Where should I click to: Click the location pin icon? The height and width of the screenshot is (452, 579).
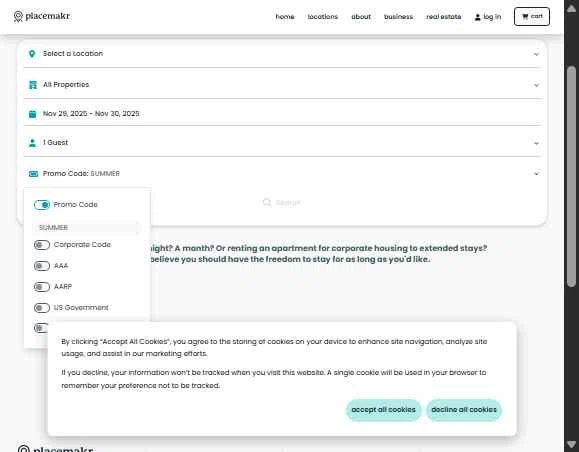click(x=32, y=54)
